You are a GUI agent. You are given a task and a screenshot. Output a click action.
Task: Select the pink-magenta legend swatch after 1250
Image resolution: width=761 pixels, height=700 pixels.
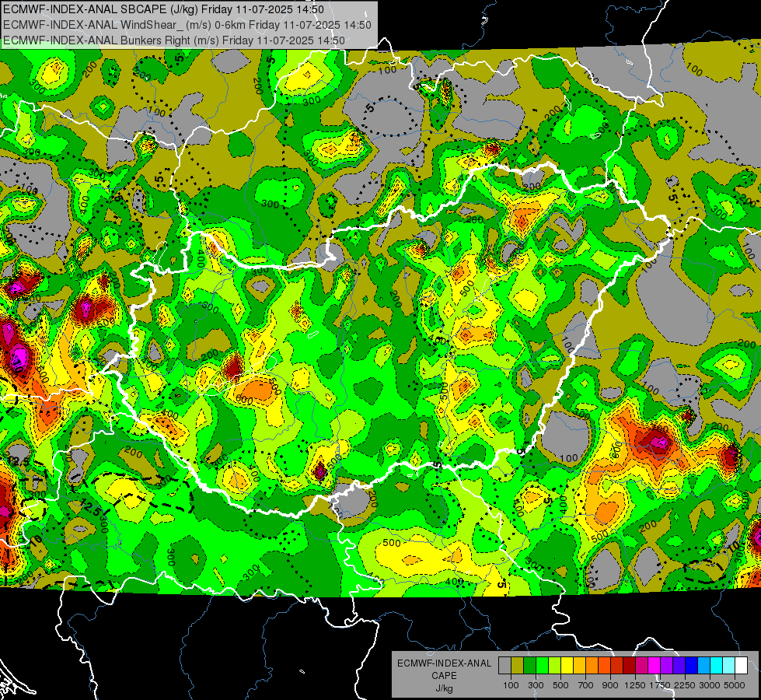(641, 666)
